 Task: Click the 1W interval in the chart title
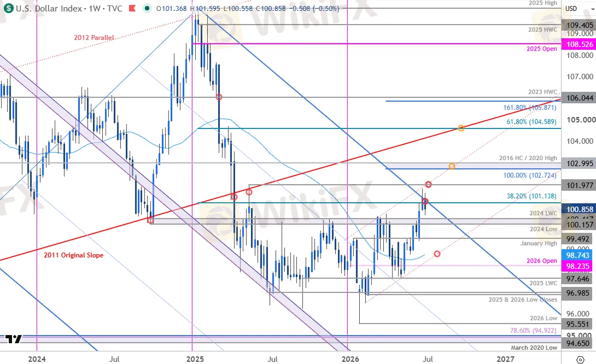click(94, 8)
